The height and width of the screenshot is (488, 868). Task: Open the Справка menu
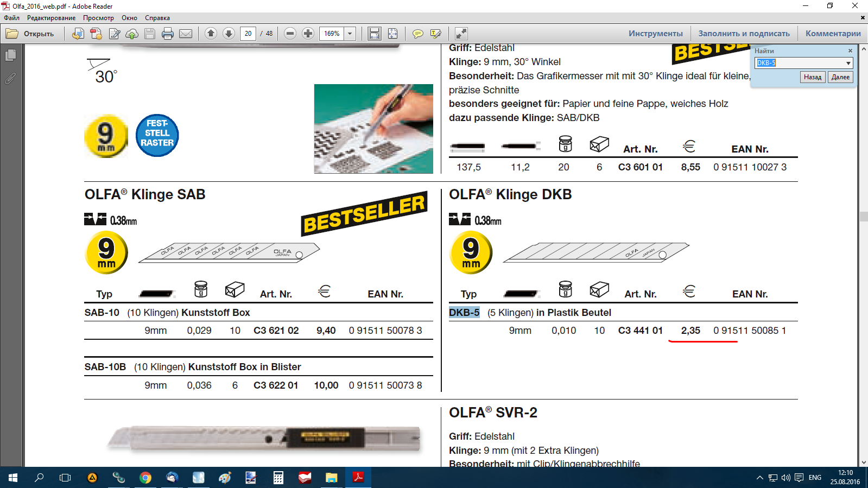tap(157, 18)
